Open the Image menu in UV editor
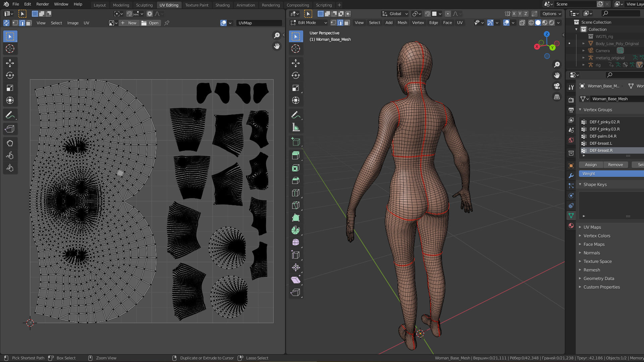The image size is (644, 362). (73, 23)
